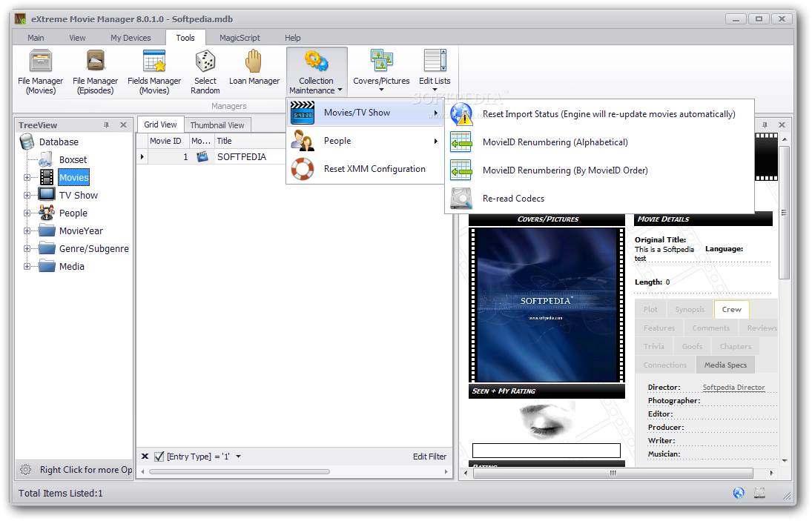The height and width of the screenshot is (521, 812).
Task: Click the movie type icon in SOFTPEDIA row
Action: tap(202, 156)
